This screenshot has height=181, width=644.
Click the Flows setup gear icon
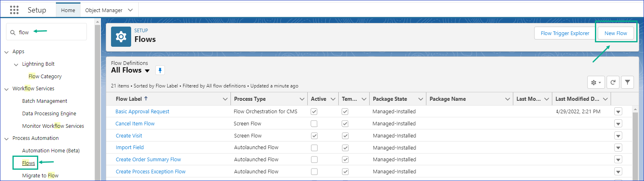pyautogui.click(x=121, y=37)
